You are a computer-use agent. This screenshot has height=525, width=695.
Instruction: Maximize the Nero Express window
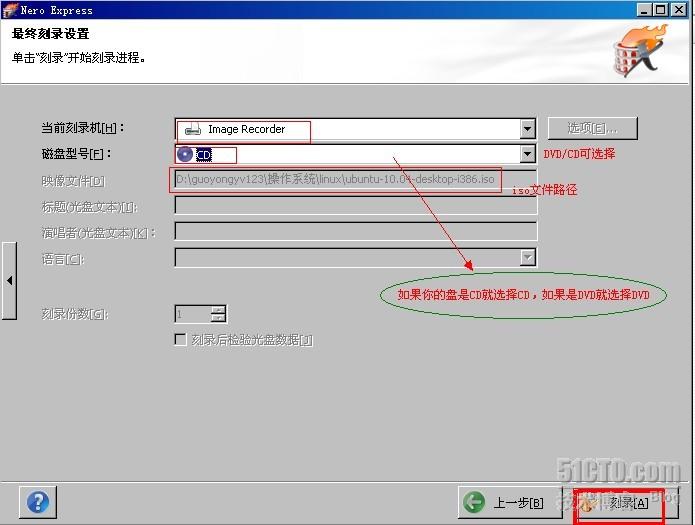click(660, 10)
